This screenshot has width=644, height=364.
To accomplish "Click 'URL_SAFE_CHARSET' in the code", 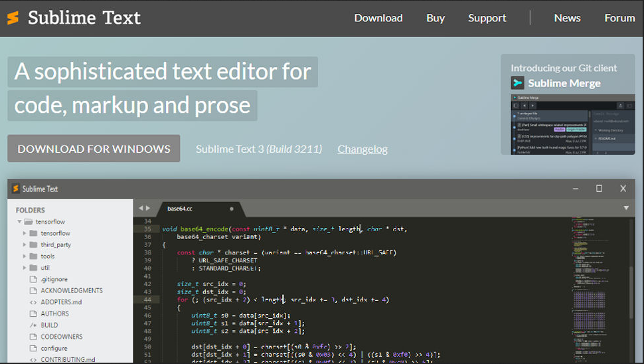I will point(228,260).
